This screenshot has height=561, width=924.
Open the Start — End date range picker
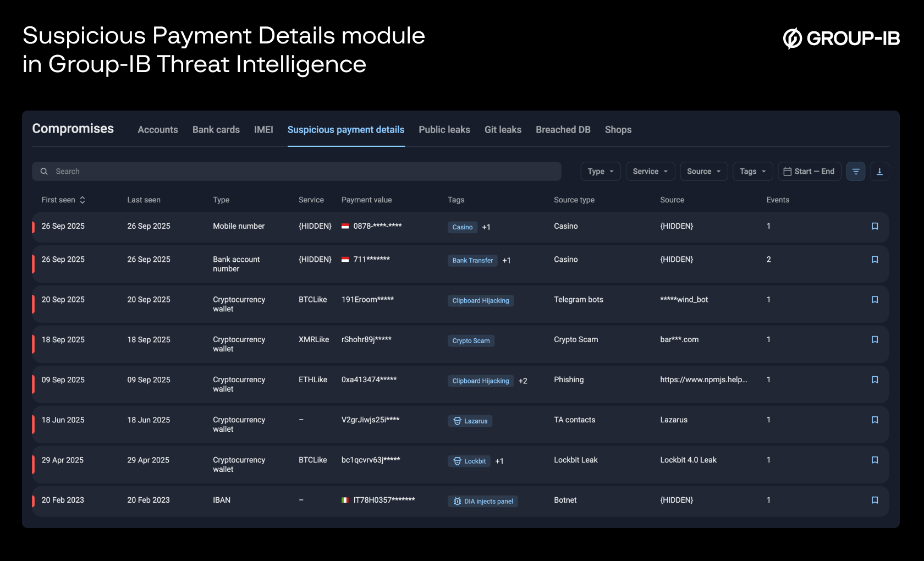click(x=809, y=171)
